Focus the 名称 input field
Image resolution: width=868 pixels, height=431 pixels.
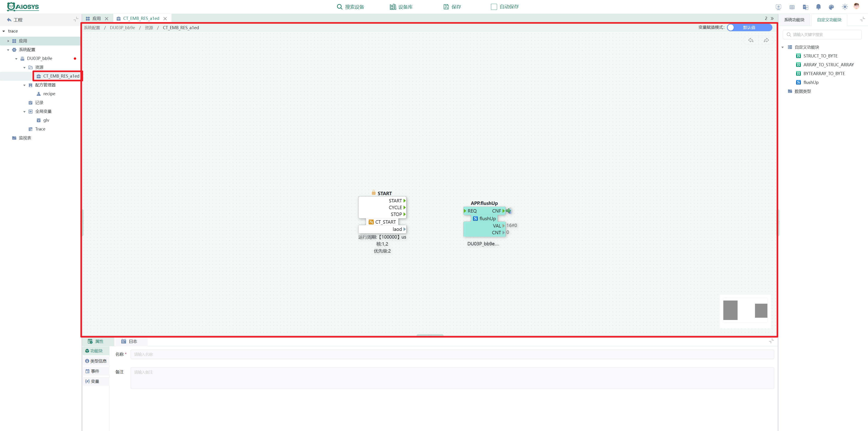(452, 354)
